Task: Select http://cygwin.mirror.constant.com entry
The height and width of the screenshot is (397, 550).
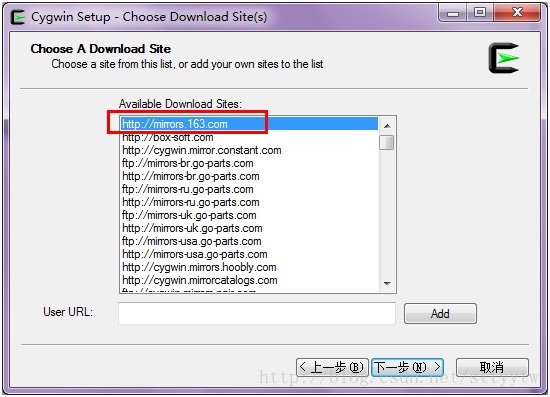Action: (x=249, y=150)
